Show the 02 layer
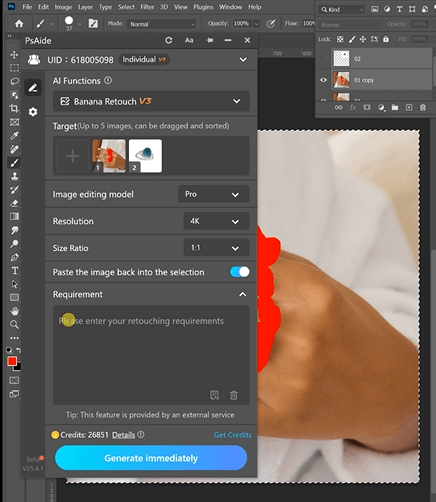The height and width of the screenshot is (502, 436). [x=323, y=59]
